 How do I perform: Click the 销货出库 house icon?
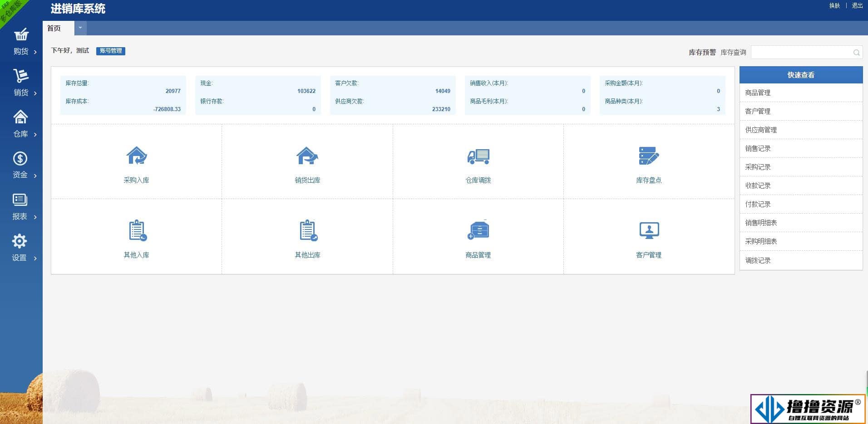pos(307,156)
